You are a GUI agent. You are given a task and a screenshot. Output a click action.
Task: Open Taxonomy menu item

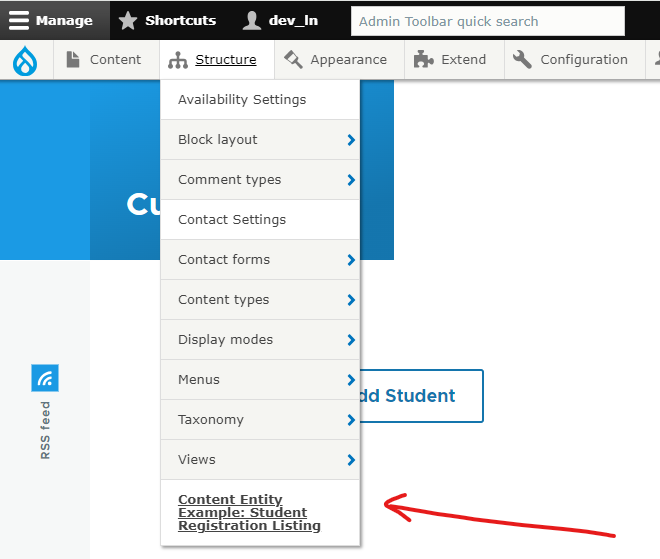click(260, 420)
